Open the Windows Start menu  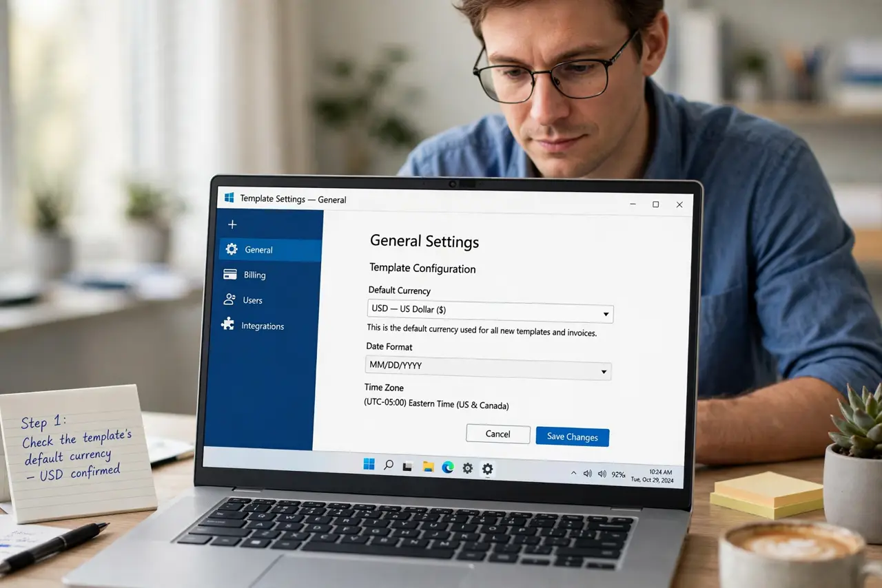(x=369, y=465)
